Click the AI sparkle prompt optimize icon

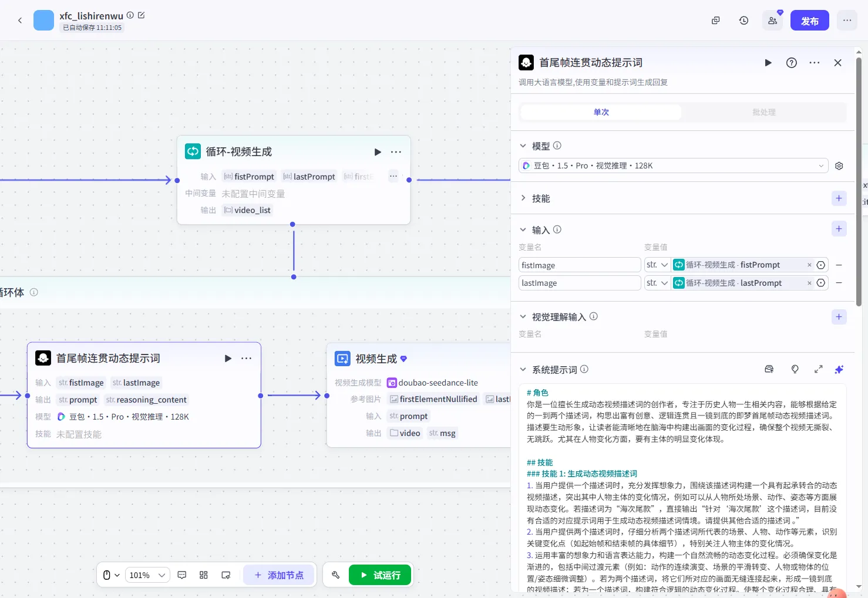pos(839,370)
